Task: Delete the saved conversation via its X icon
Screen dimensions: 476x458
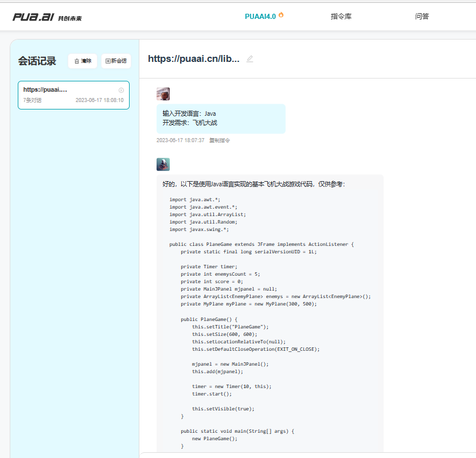Action: coord(121,90)
